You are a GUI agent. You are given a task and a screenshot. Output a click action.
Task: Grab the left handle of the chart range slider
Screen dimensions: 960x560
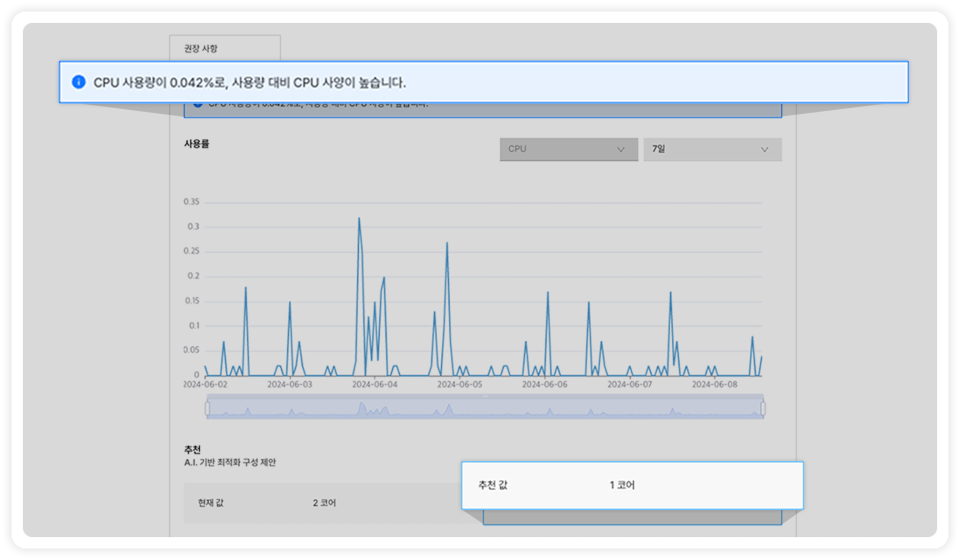(207, 408)
